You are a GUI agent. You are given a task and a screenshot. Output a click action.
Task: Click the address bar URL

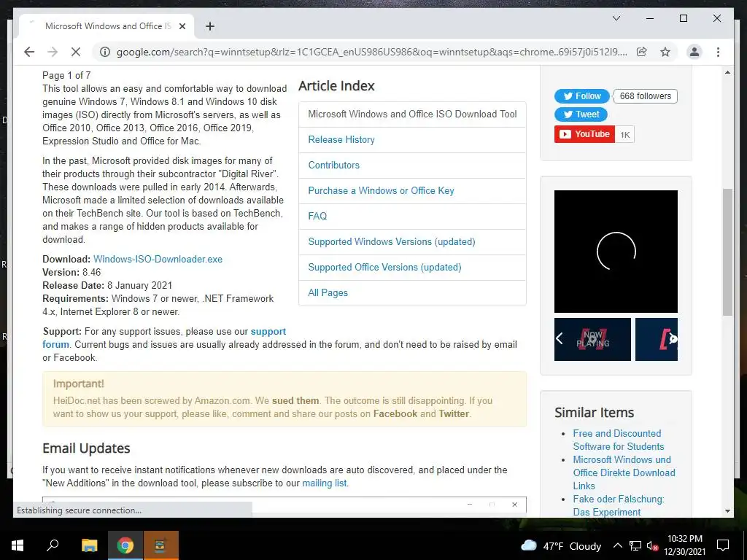click(371, 52)
